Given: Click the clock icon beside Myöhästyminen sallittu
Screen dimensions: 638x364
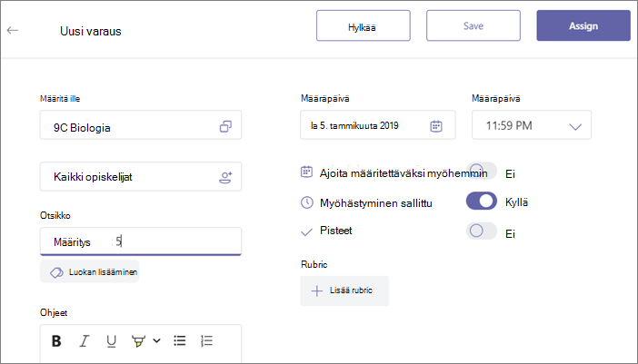Looking at the screenshot, I should 307,202.
